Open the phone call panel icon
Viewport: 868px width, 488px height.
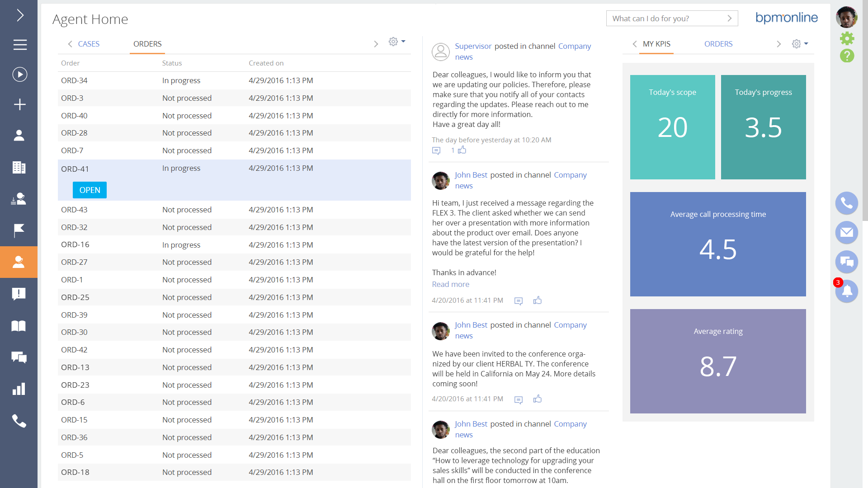pos(846,203)
